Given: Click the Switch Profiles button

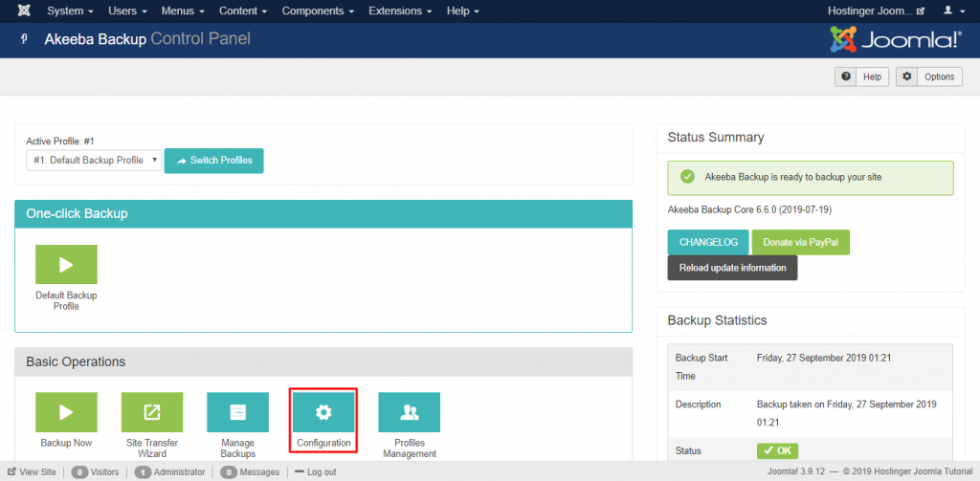Looking at the screenshot, I should [213, 161].
